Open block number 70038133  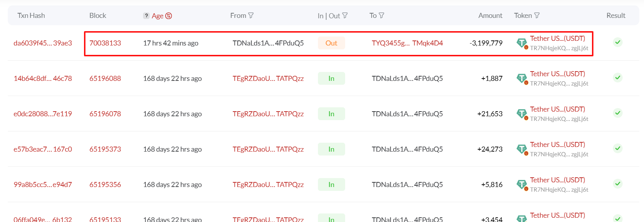(105, 43)
